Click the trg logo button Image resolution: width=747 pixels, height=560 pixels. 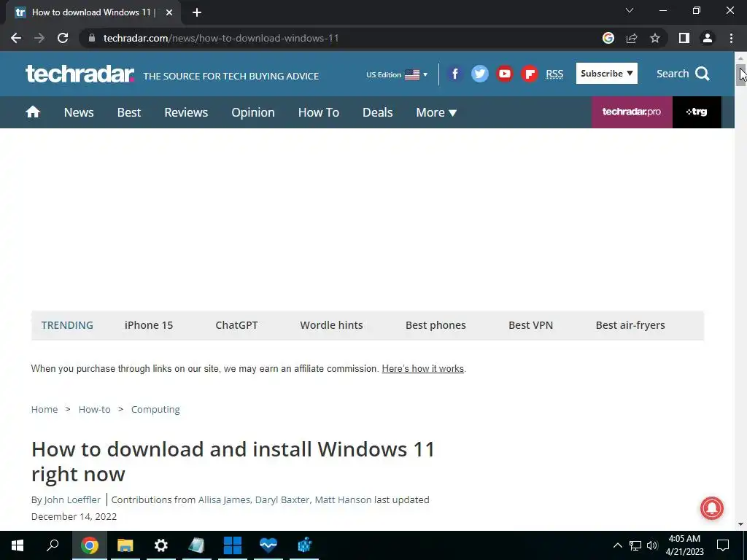pyautogui.click(x=697, y=112)
